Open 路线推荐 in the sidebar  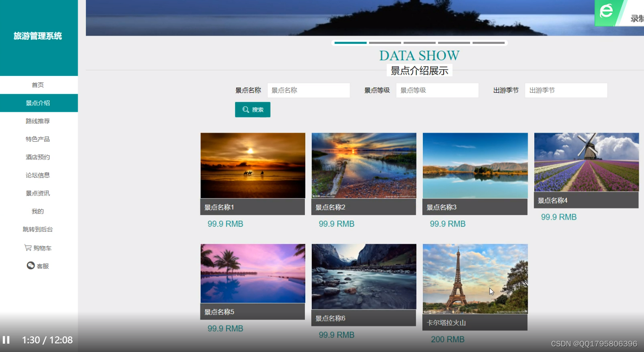(39, 121)
